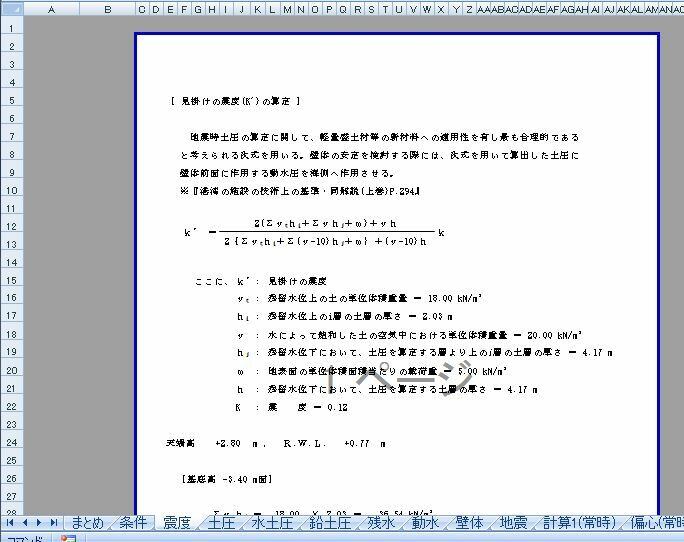The height and width of the screenshot is (542, 684).
Task: Click the 天端高 +2.80 m text
Action: (x=216, y=443)
